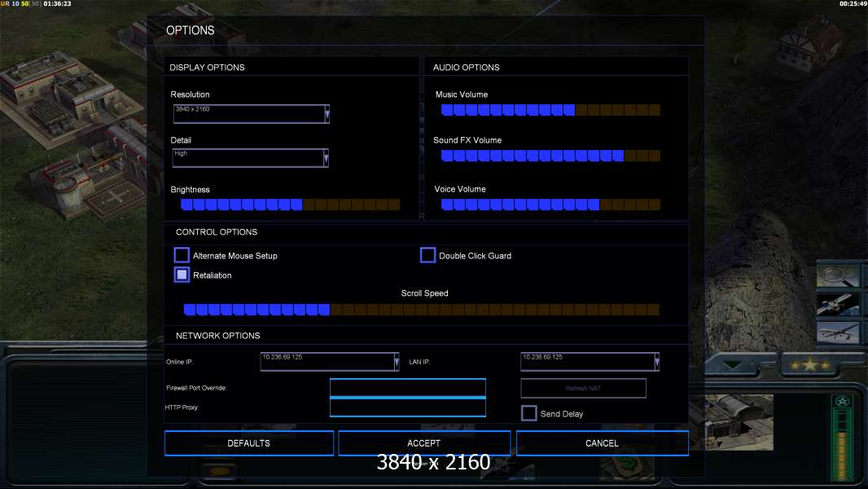868x489 pixels.
Task: Enable the Send Delay checkbox
Action: (x=528, y=413)
